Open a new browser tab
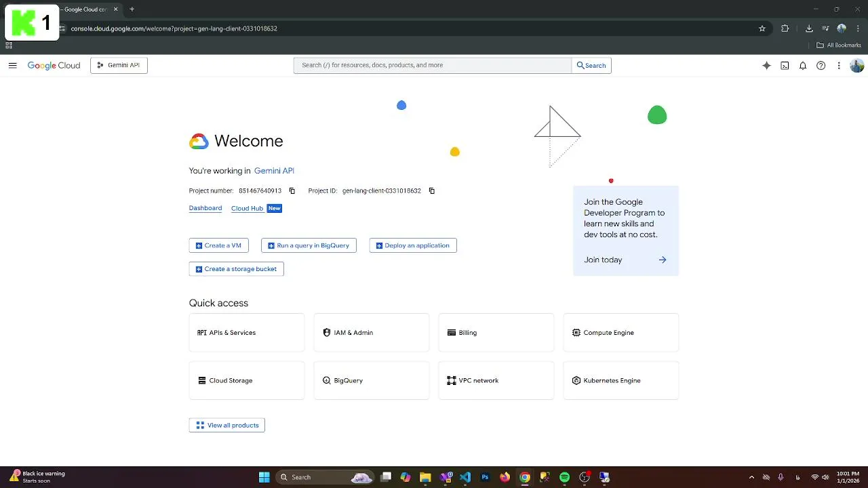This screenshot has width=868, height=488. (132, 9)
